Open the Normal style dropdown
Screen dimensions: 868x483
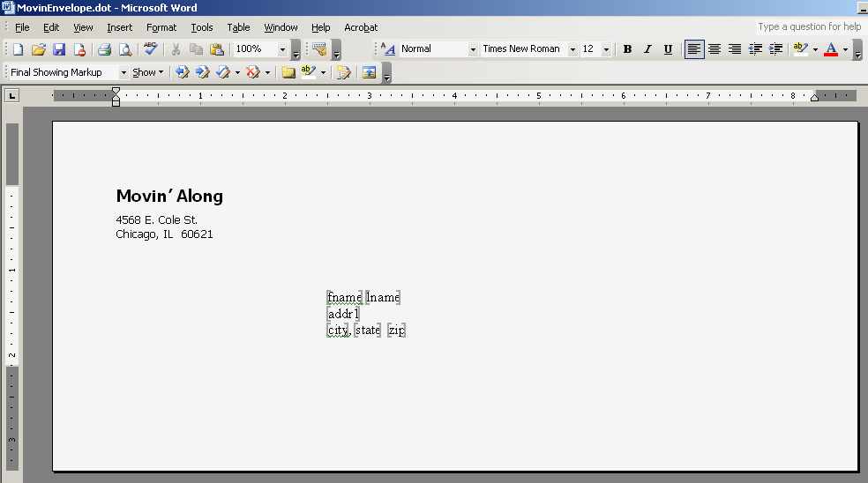[472, 49]
